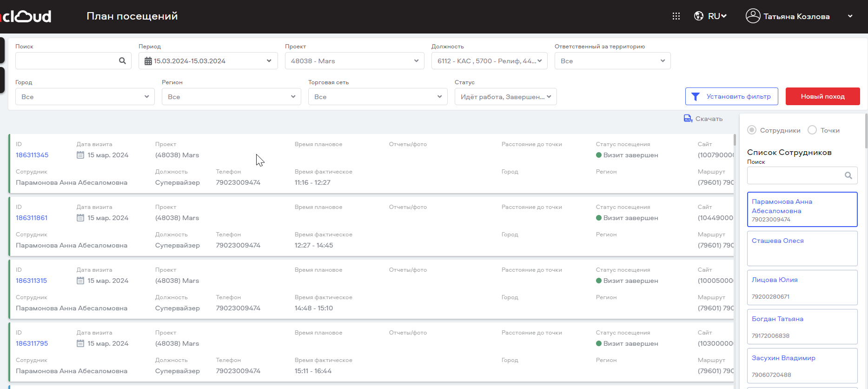Select employee Богдан Татьяна card
Image resolution: width=868 pixels, height=389 pixels.
coord(802,327)
